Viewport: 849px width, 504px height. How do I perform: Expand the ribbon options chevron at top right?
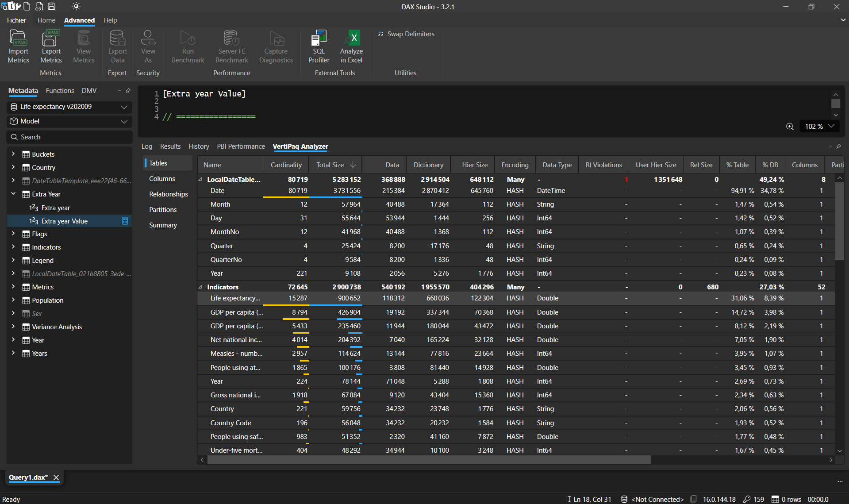(843, 20)
